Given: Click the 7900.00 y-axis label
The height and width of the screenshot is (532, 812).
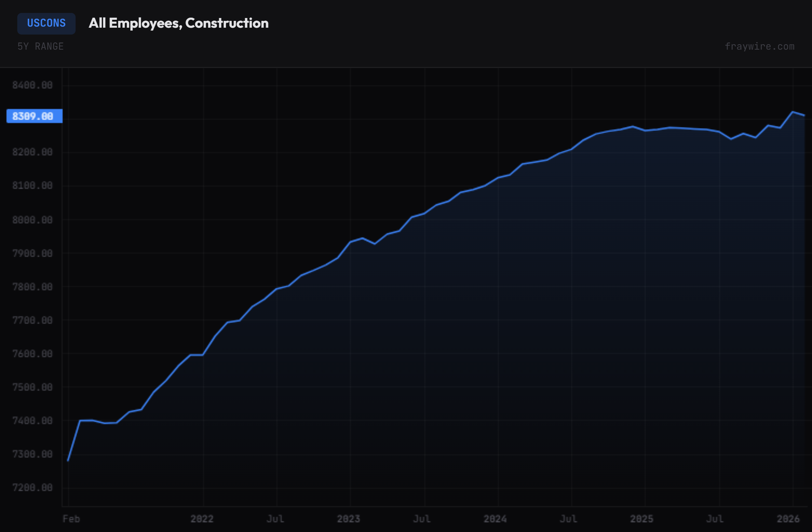Looking at the screenshot, I should click(x=32, y=254).
